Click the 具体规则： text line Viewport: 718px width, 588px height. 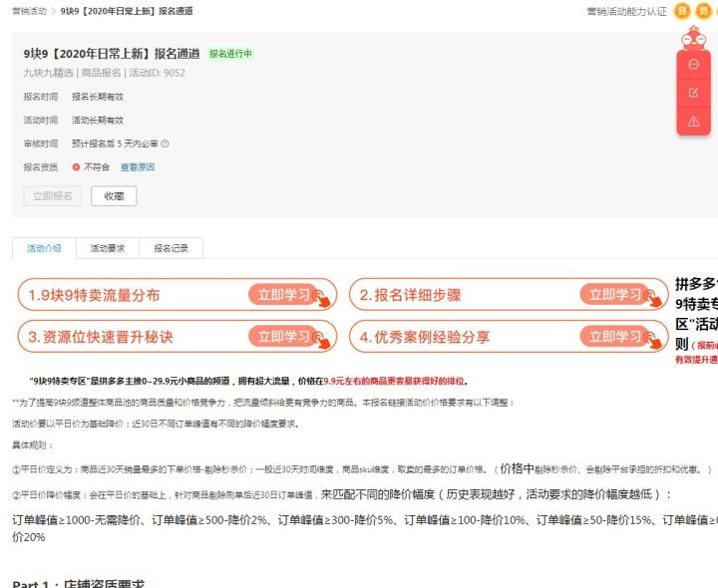pos(33,445)
